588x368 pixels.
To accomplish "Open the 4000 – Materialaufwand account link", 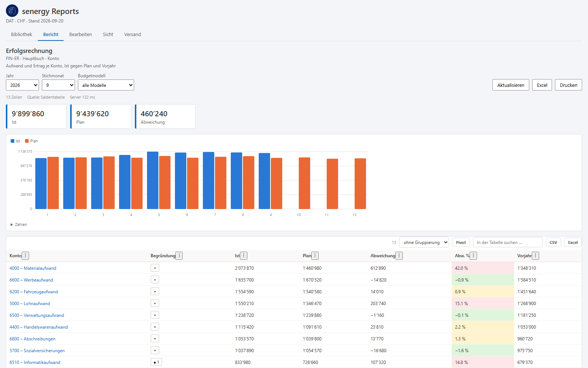I will 33,268.
